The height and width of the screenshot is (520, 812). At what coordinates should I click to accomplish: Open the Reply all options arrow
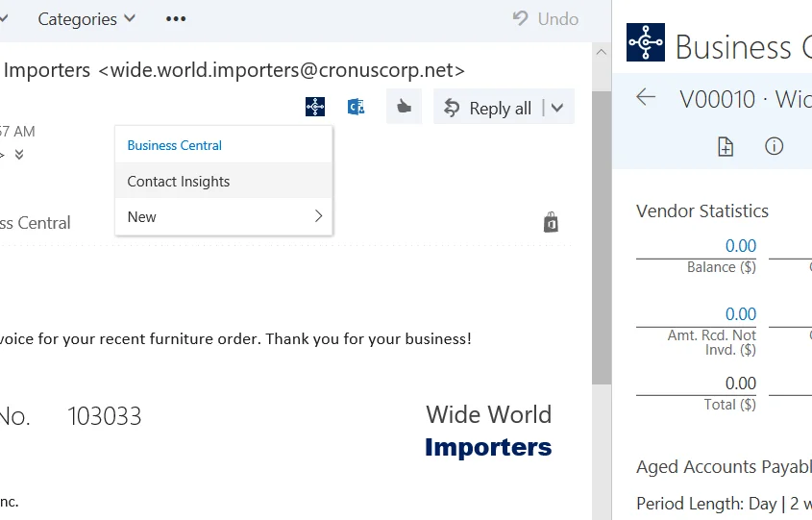point(557,108)
